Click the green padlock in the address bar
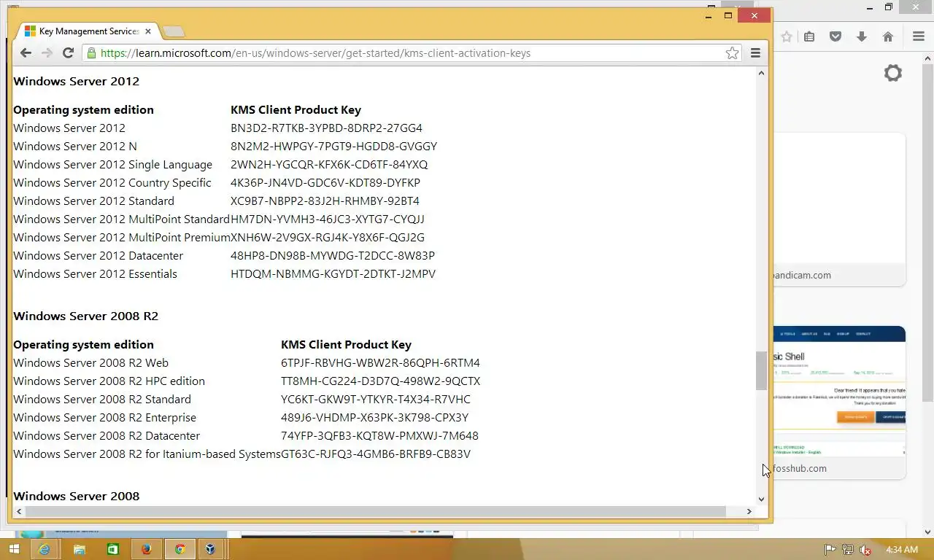The height and width of the screenshot is (560, 934). point(90,52)
